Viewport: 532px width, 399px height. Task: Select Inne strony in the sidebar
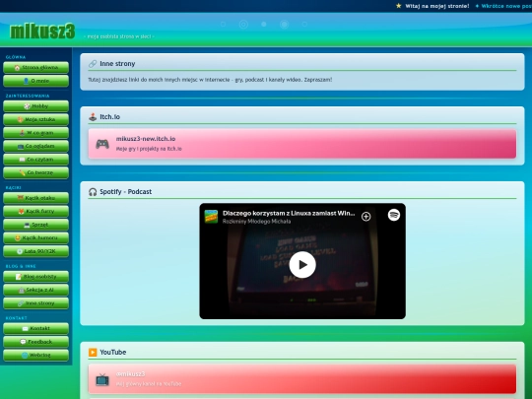coord(35,303)
